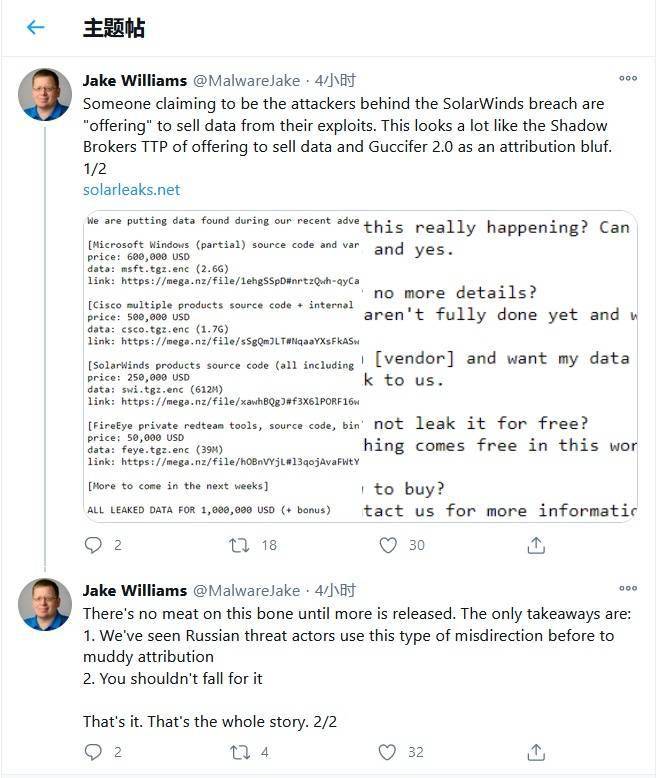Open the second tweet's 4小时 timestamp
The width and height of the screenshot is (656, 778).
point(335,590)
